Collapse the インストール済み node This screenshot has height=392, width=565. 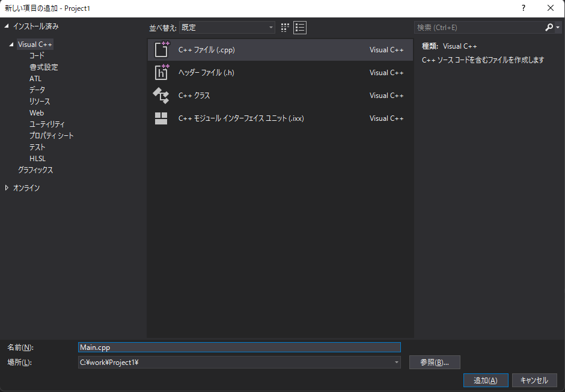coord(6,26)
